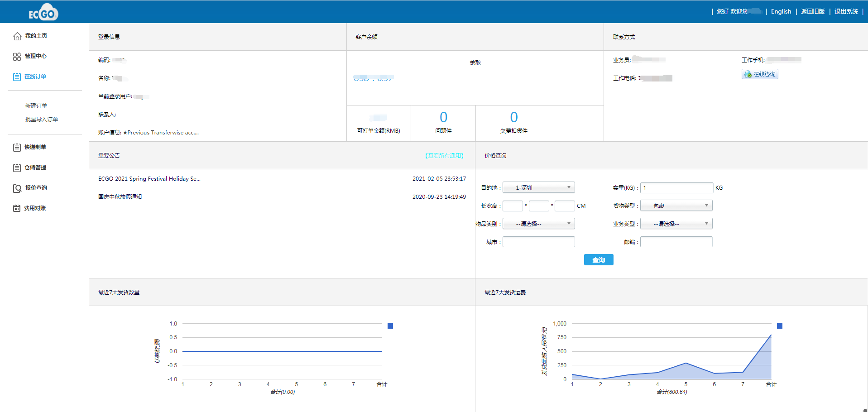Open the 国庆中秋放假通知 announcement
This screenshot has height=412, width=868.
[x=120, y=197]
